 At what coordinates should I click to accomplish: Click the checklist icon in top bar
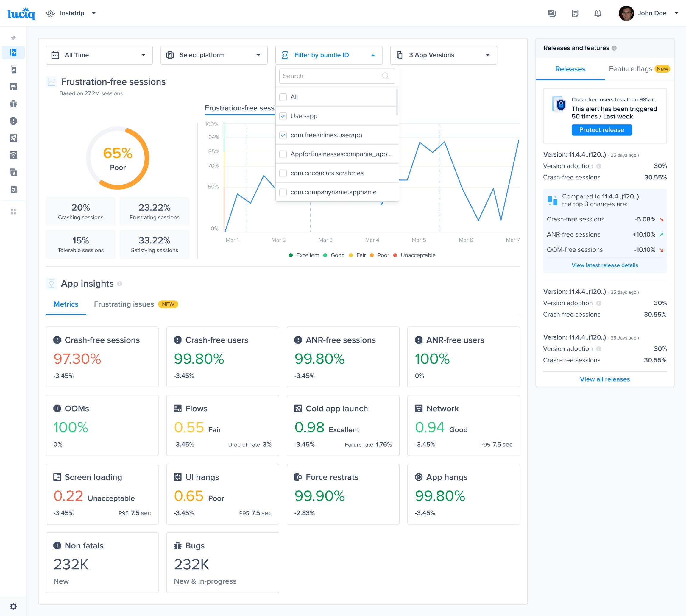tap(552, 13)
